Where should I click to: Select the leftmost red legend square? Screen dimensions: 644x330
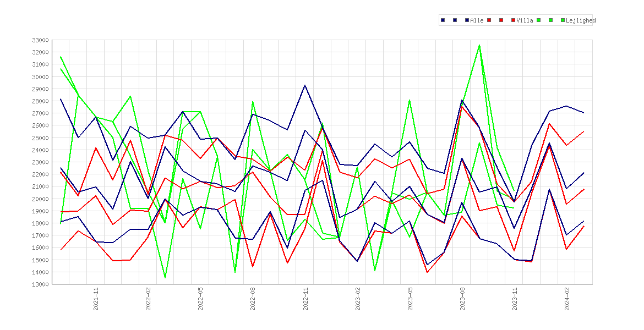tap(489, 20)
